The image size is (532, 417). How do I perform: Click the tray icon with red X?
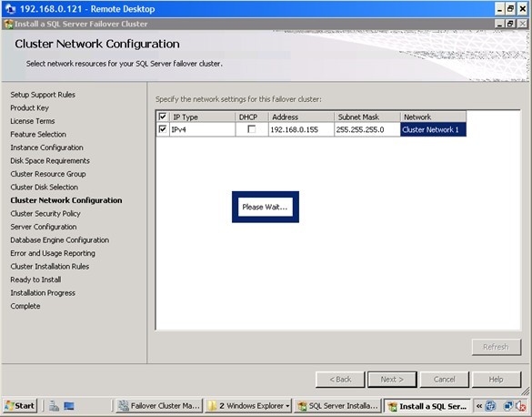pyautogui.click(x=520, y=406)
